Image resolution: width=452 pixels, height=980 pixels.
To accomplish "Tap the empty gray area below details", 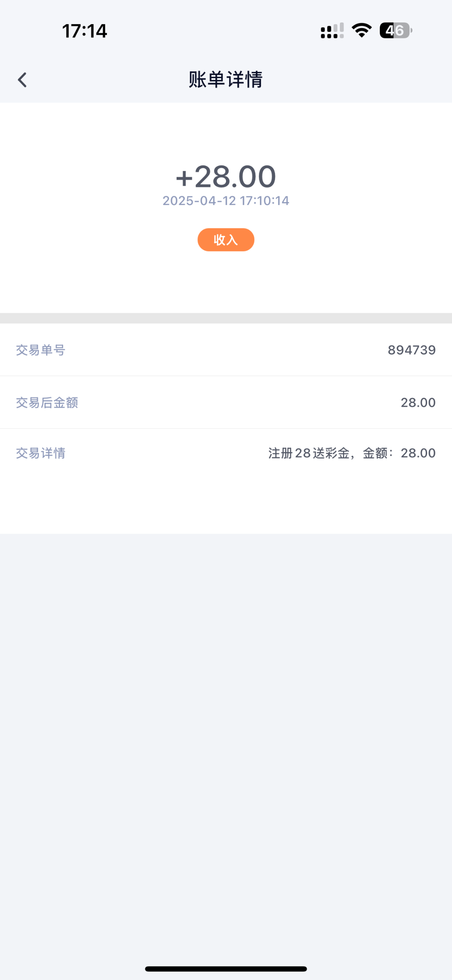I will (x=226, y=735).
